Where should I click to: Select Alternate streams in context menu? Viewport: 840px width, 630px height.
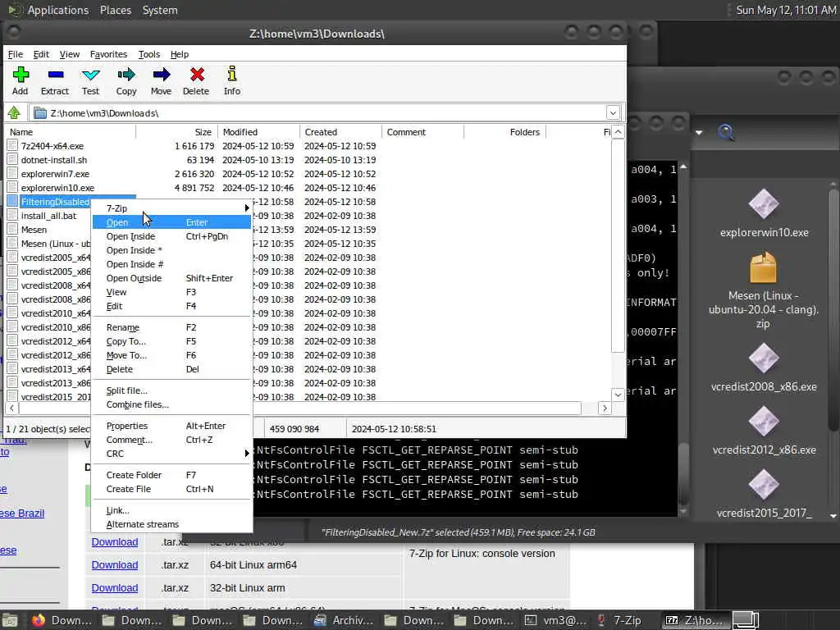[171, 524]
